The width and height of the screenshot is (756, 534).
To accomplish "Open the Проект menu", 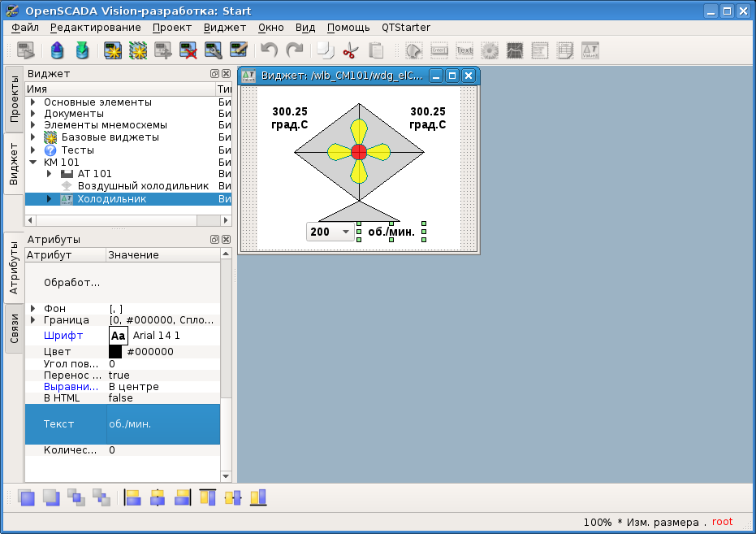I will tap(172, 27).
